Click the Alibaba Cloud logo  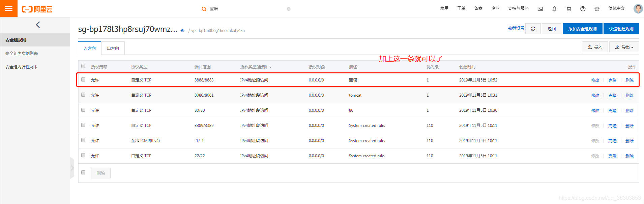point(37,9)
